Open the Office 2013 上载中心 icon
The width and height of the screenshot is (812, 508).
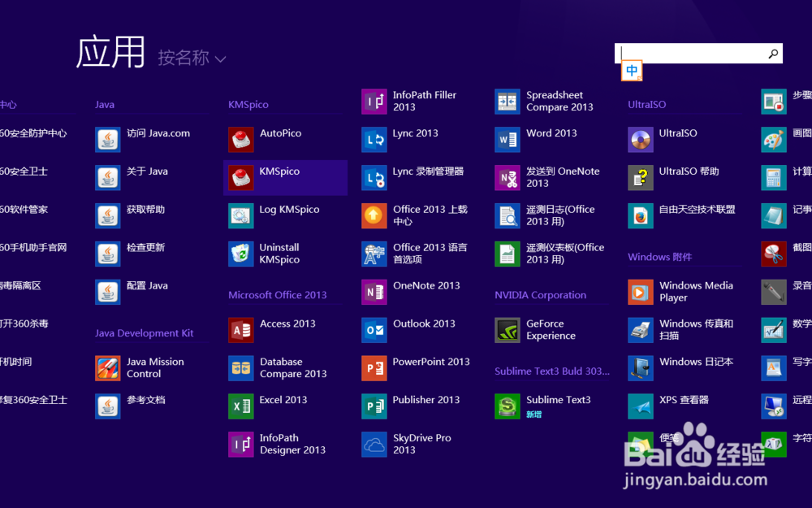click(x=374, y=215)
